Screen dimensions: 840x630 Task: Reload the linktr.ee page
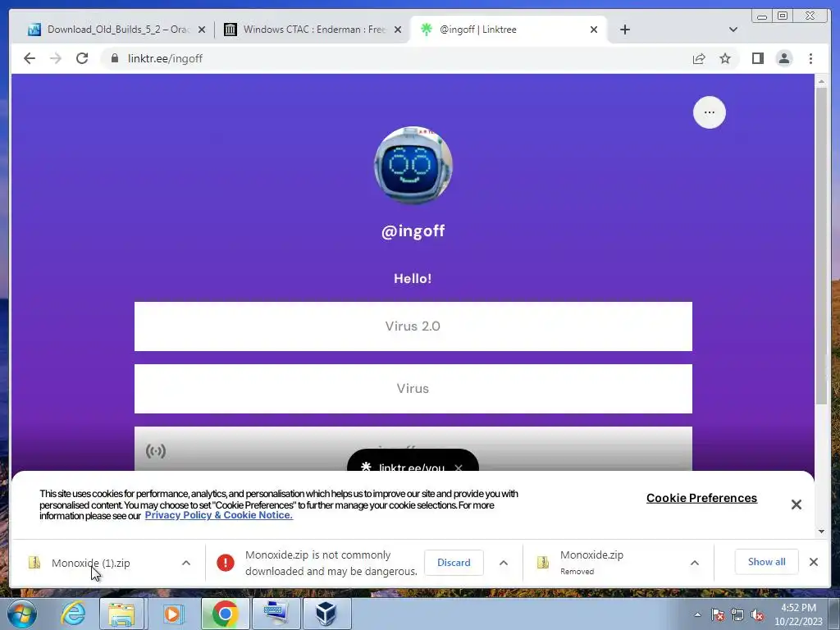pyautogui.click(x=82, y=58)
